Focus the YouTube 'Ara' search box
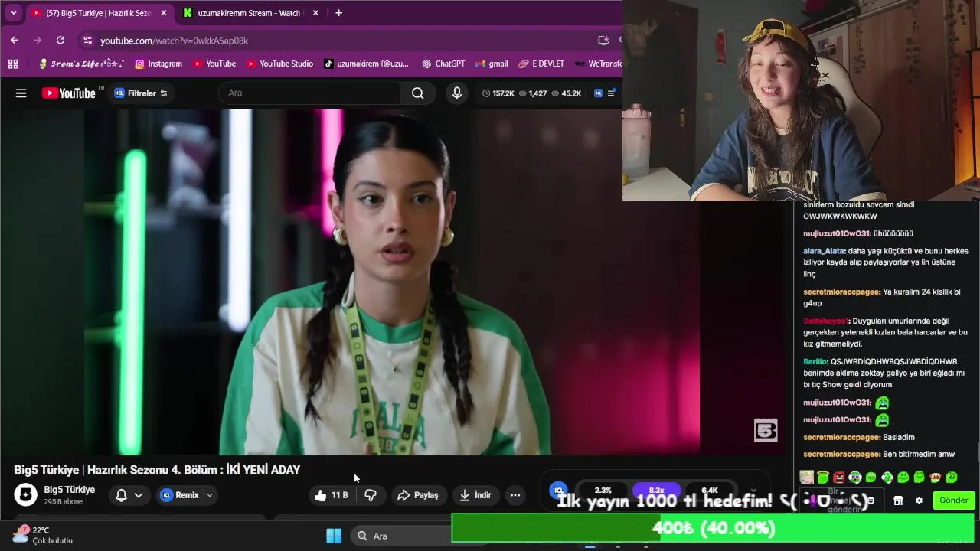980x551 pixels. (x=310, y=93)
